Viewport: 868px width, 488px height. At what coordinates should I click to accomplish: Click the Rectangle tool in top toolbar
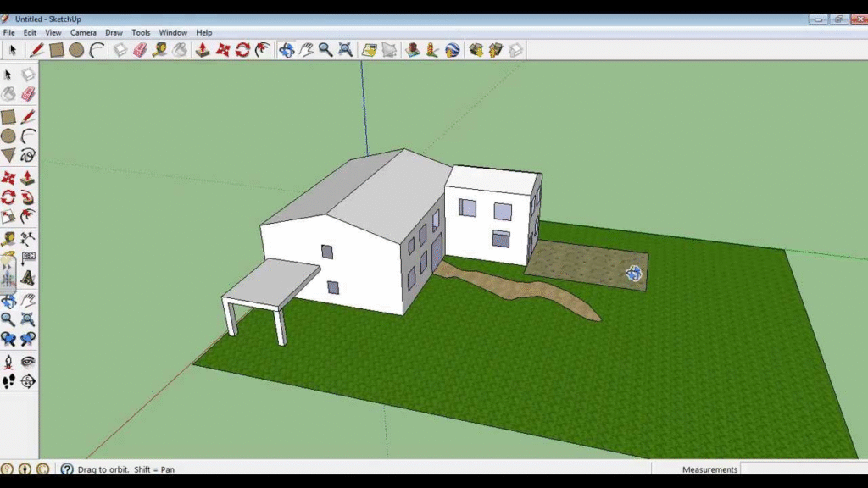click(57, 50)
